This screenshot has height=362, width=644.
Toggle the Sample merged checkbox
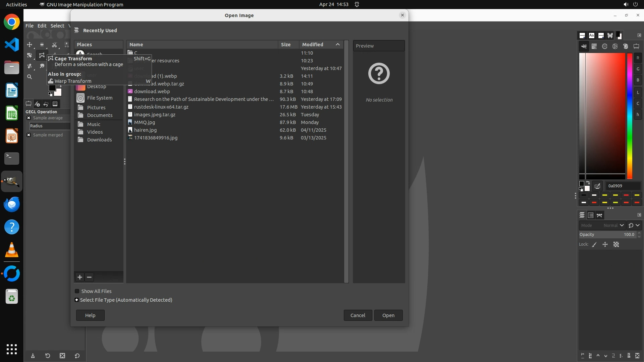29,135
